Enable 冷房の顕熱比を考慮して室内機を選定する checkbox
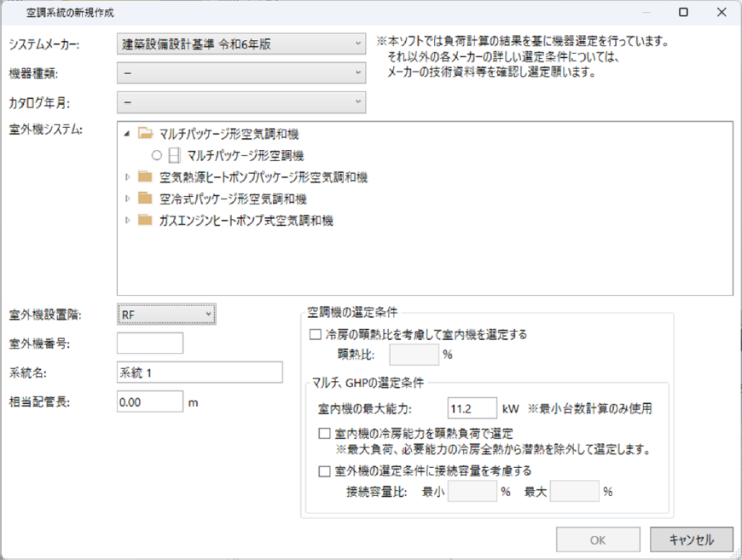The width and height of the screenshot is (742, 560). click(316, 335)
